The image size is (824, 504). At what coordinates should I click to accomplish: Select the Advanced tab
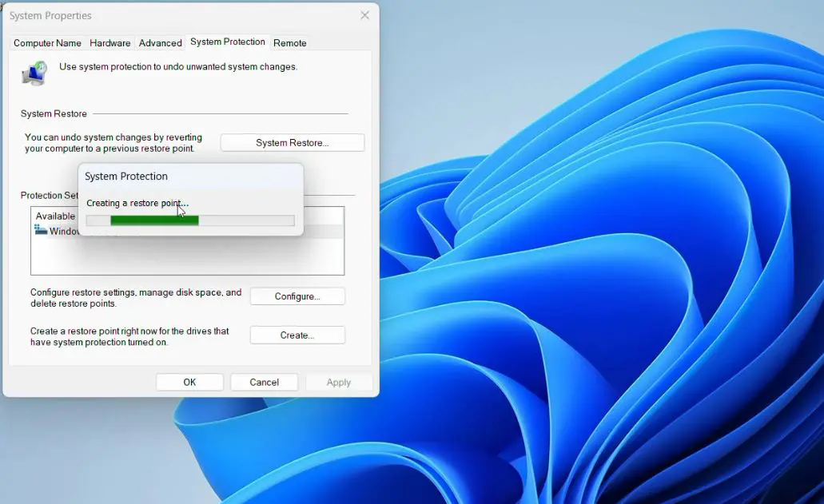coord(160,43)
